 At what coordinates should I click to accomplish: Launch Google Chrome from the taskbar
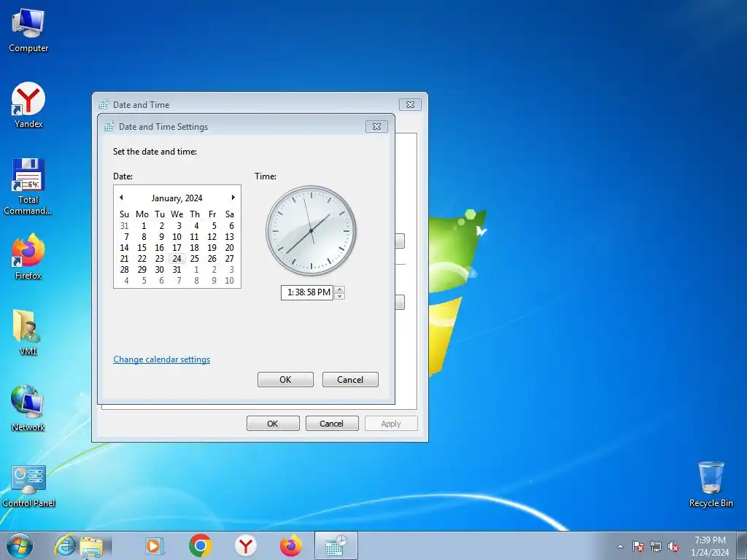(200, 545)
